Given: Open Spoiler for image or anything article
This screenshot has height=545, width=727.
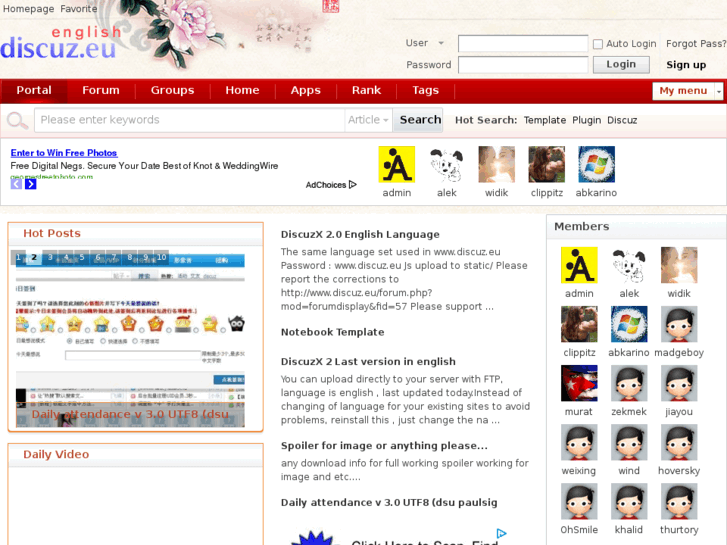Looking at the screenshot, I should (384, 445).
